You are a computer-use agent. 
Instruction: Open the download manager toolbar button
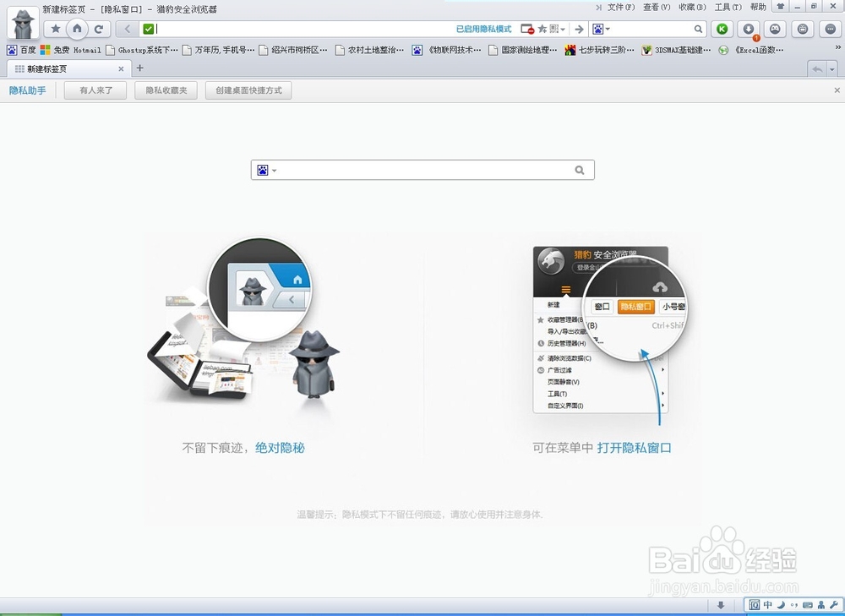(x=749, y=29)
